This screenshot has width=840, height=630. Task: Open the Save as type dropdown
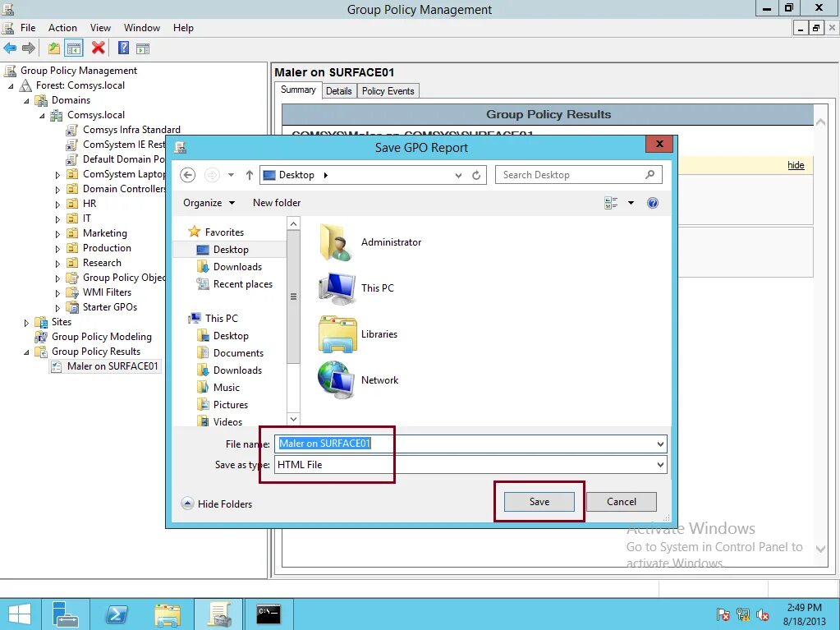point(660,464)
